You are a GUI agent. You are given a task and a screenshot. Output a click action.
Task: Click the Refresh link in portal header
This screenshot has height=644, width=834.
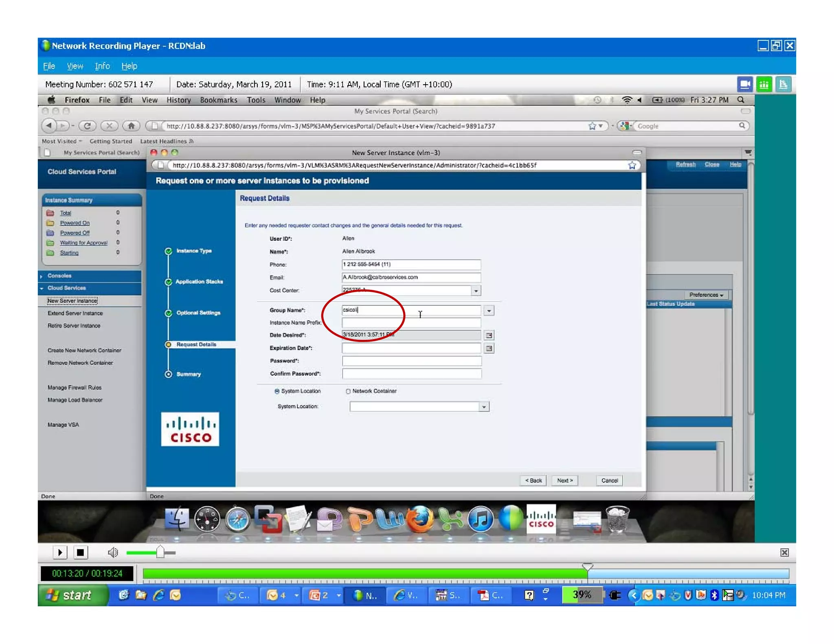click(x=686, y=164)
